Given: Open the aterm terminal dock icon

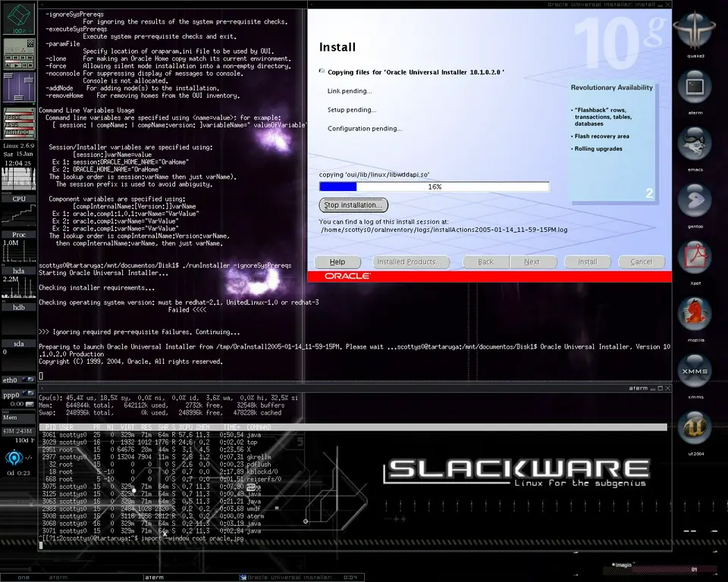Looking at the screenshot, I should (695, 87).
